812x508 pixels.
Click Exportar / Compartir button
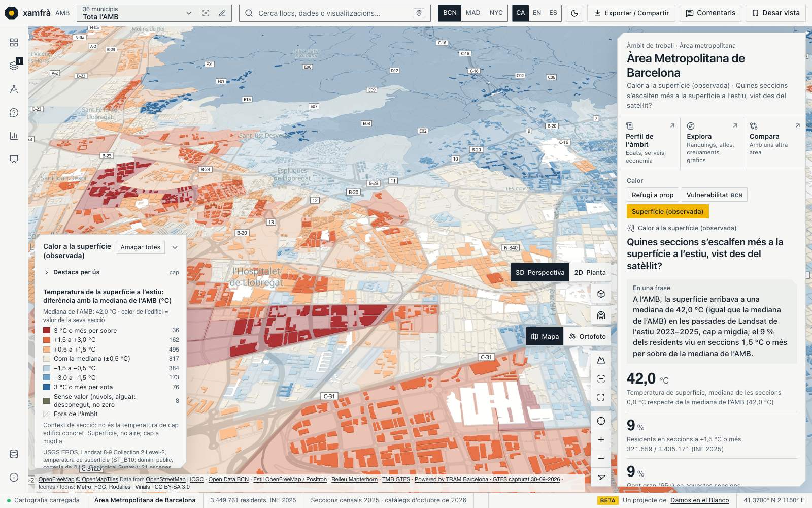(x=631, y=13)
